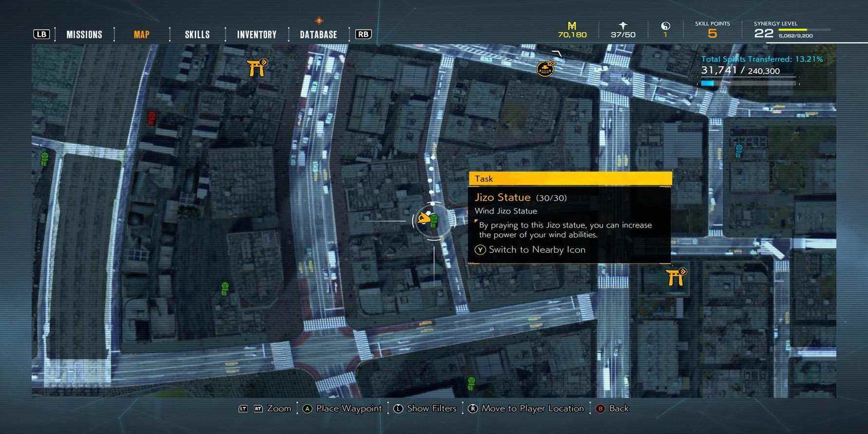Select the blue Jizo statue marker
Image resolution: width=868 pixels, height=434 pixels.
(739, 151)
